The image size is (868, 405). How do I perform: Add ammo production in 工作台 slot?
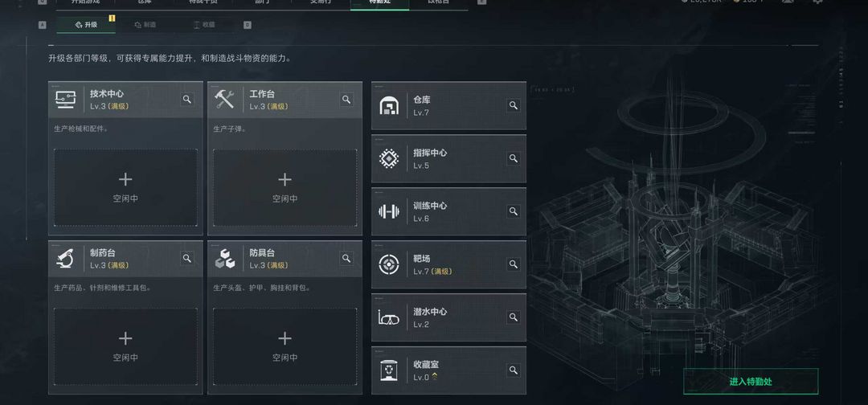(x=285, y=187)
